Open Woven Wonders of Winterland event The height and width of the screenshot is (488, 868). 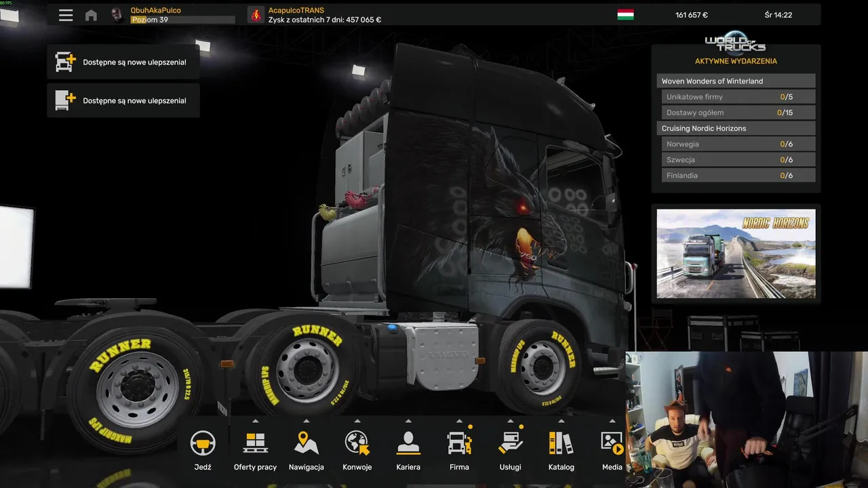coord(736,81)
